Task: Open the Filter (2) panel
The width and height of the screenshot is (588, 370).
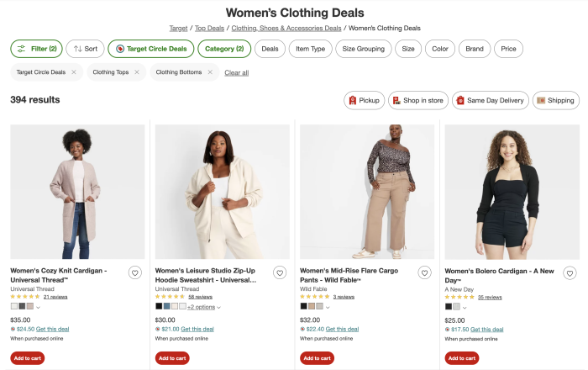Action: point(36,49)
